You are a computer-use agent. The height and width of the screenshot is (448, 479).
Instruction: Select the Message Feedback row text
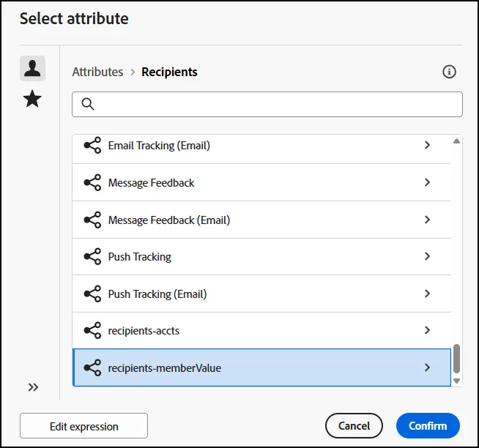[151, 182]
